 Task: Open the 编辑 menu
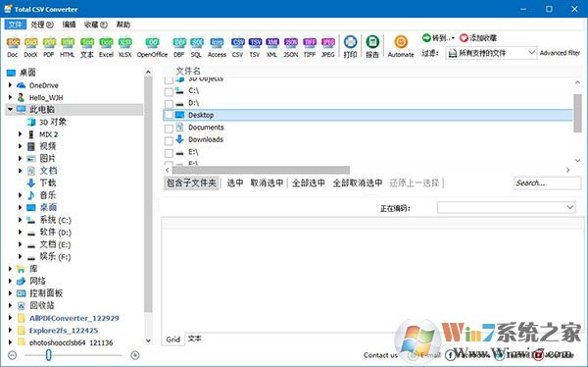(x=69, y=25)
